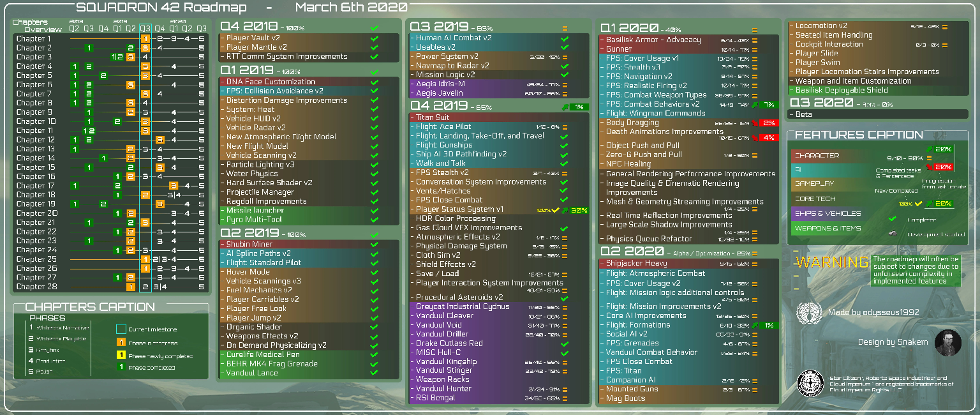
Task: Click the checkmark beside Pyro Multi-Tool
Action: (x=375, y=220)
